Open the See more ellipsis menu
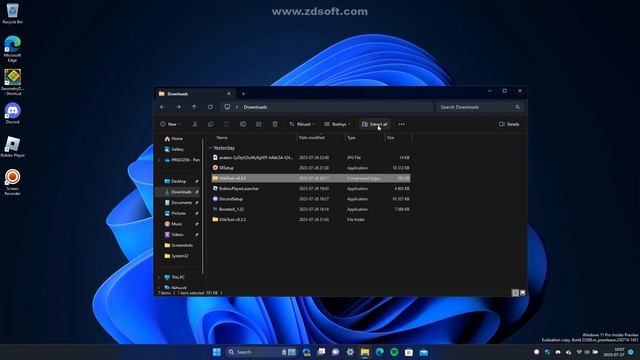This screenshot has height=360, width=640. click(402, 124)
